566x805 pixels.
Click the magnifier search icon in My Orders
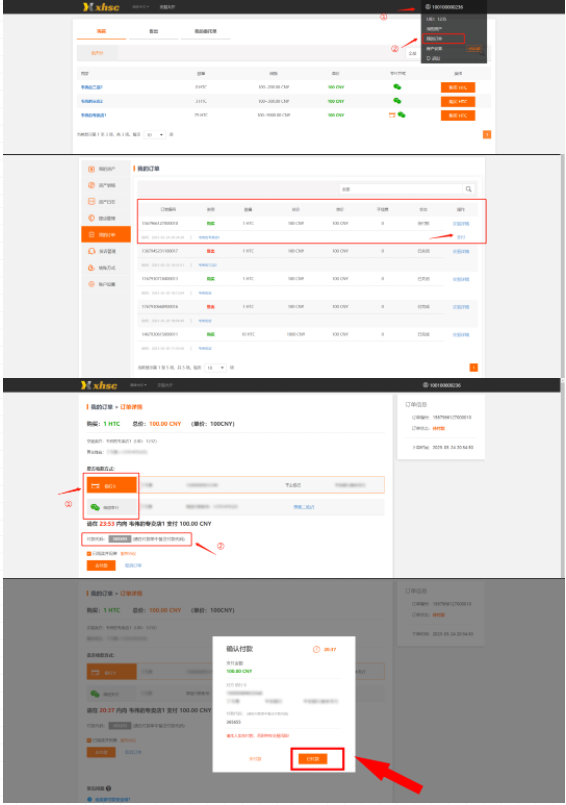pyautogui.click(x=468, y=189)
